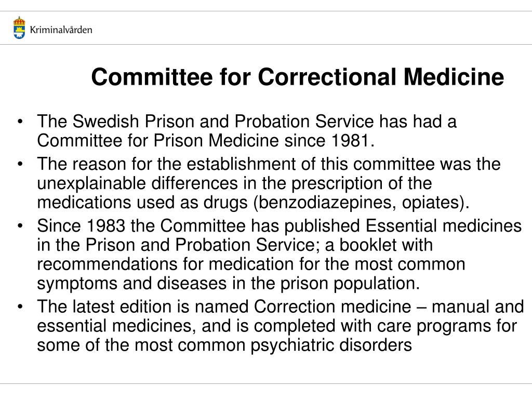
Task: Click 'Correction medicine' in the last bullet
Action: coord(332,307)
